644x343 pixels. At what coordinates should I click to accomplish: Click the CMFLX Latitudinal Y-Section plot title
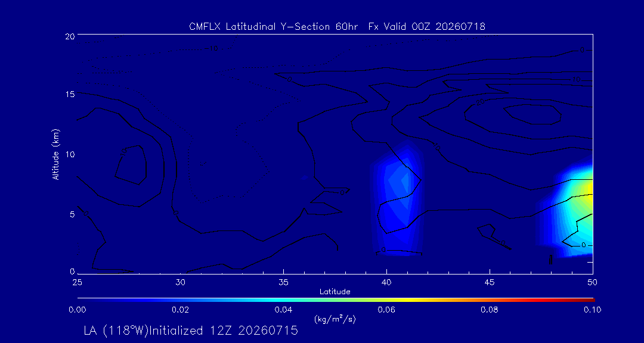point(337,27)
